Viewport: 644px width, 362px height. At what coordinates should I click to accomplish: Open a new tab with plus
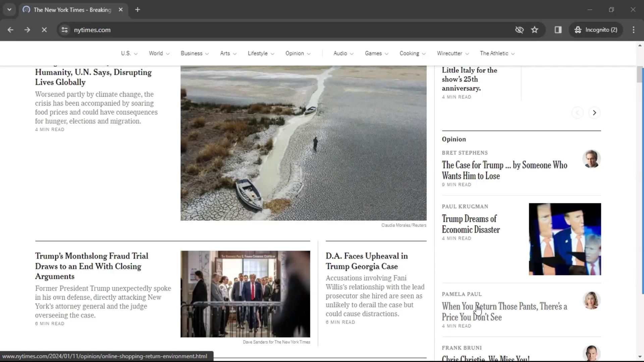138,10
